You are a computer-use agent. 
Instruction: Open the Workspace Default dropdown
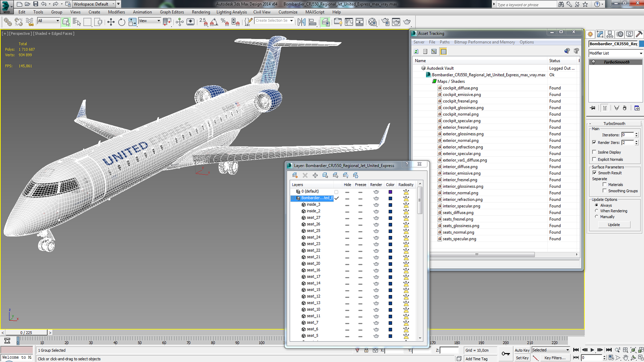coord(95,4)
